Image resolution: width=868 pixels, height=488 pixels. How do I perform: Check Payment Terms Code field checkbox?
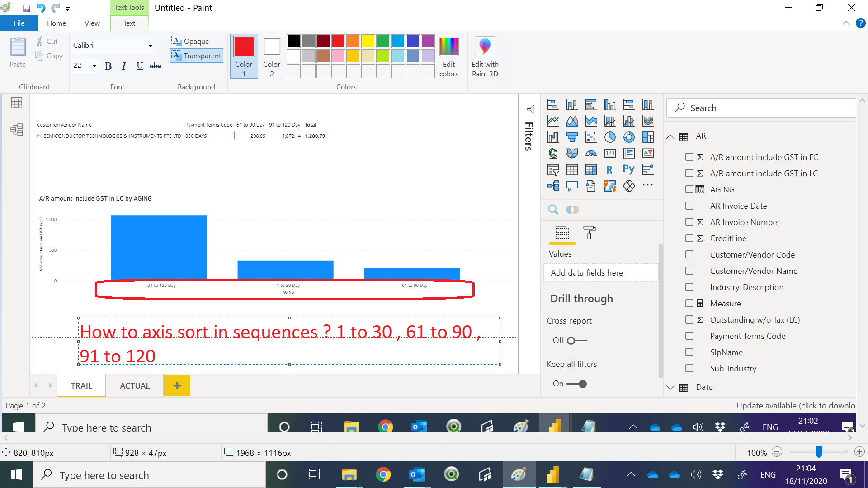pos(689,336)
